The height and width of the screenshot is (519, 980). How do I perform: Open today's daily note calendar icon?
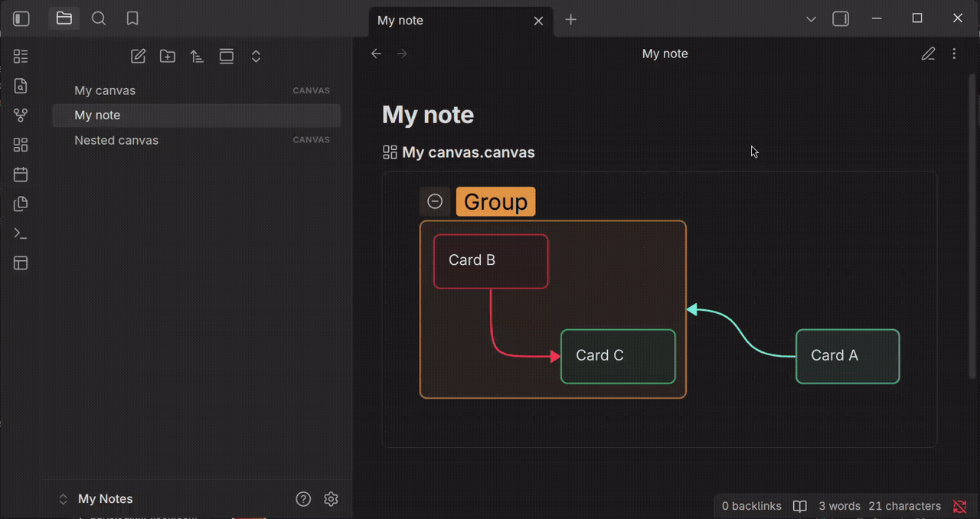(21, 175)
